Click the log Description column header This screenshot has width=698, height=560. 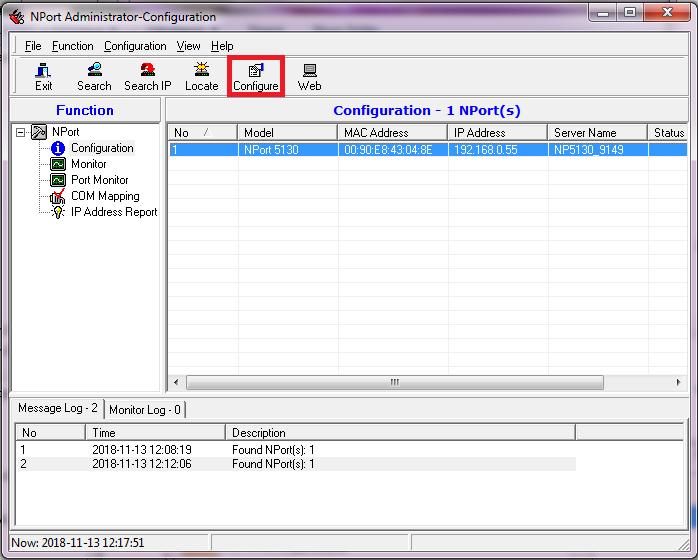401,432
